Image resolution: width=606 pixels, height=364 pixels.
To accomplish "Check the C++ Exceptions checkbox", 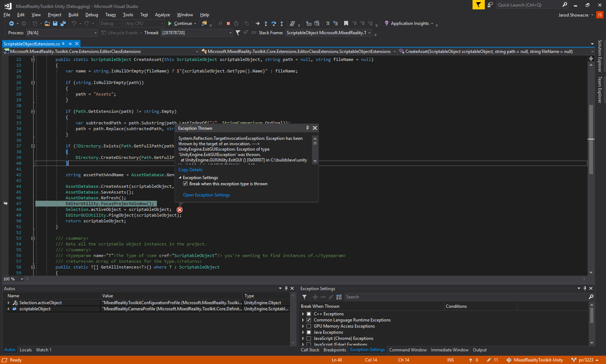I will pyautogui.click(x=309, y=314).
